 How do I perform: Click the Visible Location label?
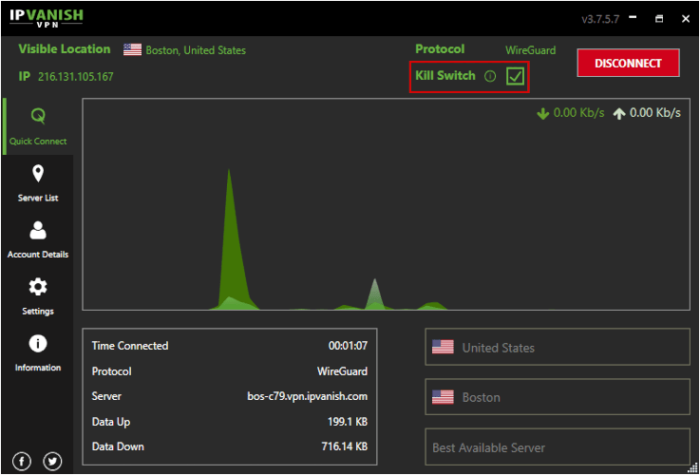(64, 49)
